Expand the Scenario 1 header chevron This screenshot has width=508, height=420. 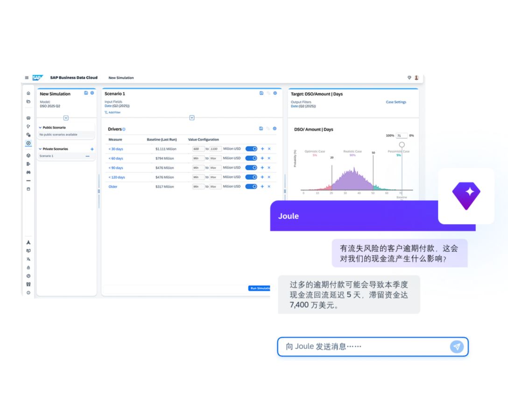click(192, 118)
